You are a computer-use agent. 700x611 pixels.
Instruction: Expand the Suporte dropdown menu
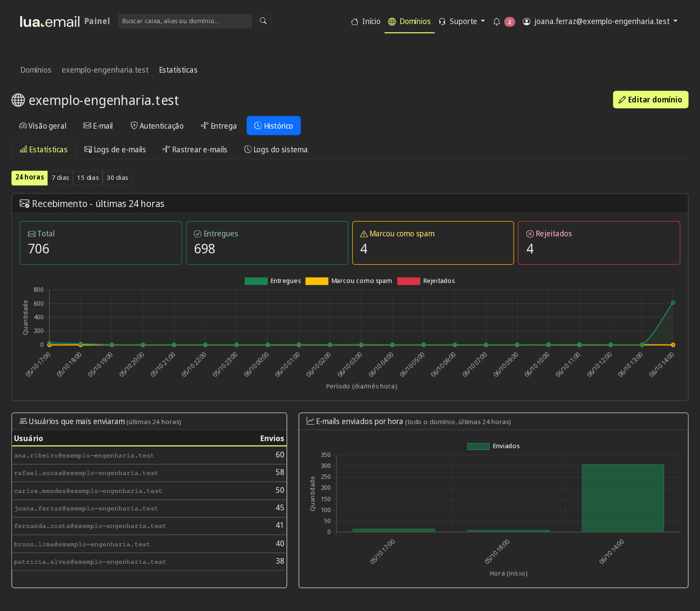point(462,21)
